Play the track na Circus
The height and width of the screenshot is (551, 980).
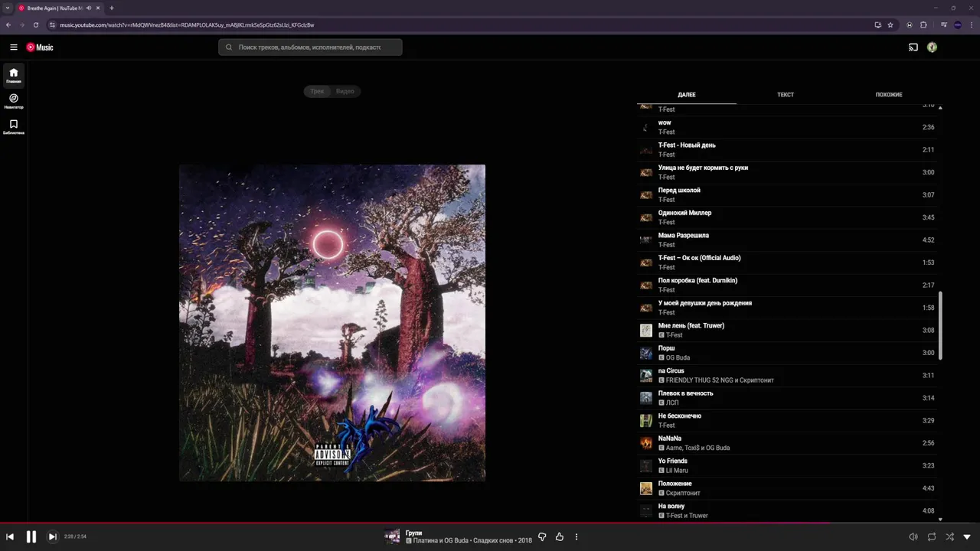(x=787, y=376)
